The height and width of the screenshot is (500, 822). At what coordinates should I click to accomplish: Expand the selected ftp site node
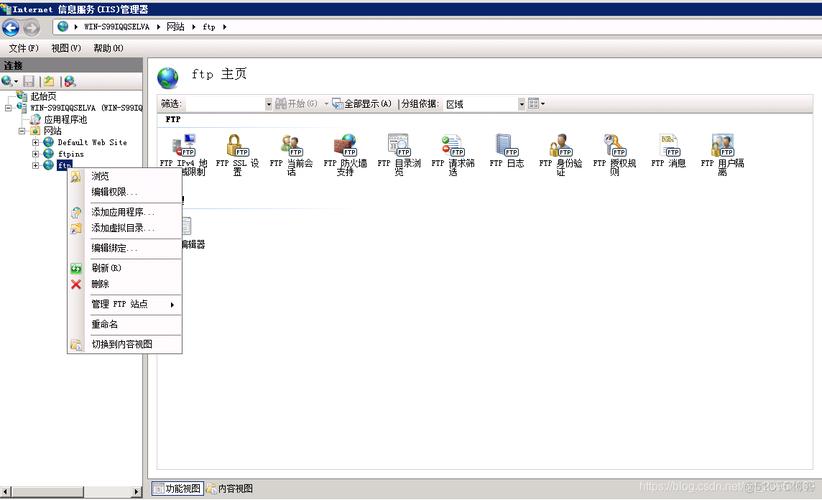(x=35, y=166)
